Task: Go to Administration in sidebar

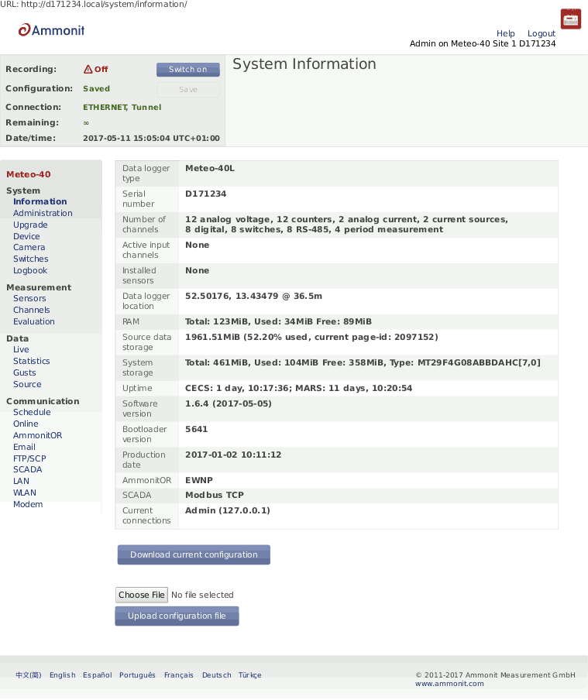Action: 43,213
